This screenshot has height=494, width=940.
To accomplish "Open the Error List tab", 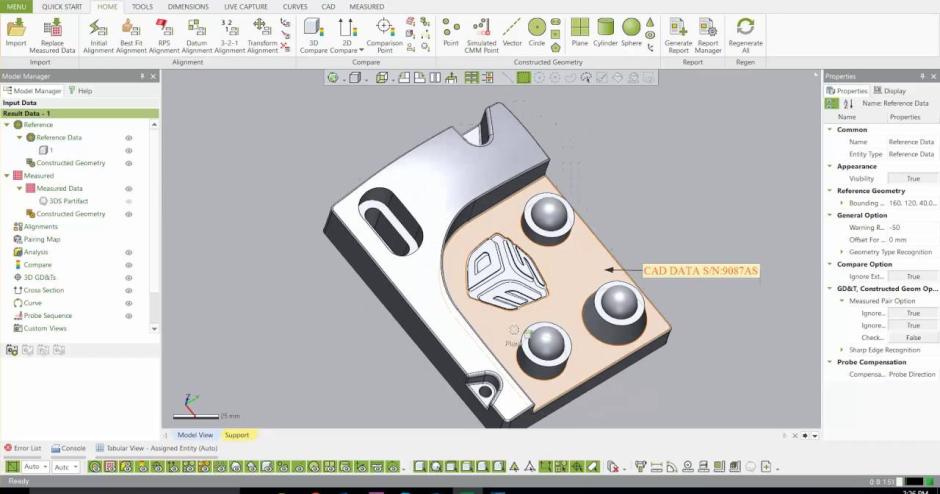I will pyautogui.click(x=23, y=448).
